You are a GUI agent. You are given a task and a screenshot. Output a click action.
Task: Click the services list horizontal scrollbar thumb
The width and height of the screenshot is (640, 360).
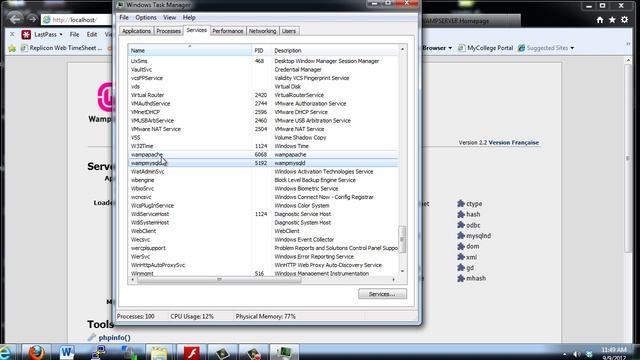pos(219,280)
